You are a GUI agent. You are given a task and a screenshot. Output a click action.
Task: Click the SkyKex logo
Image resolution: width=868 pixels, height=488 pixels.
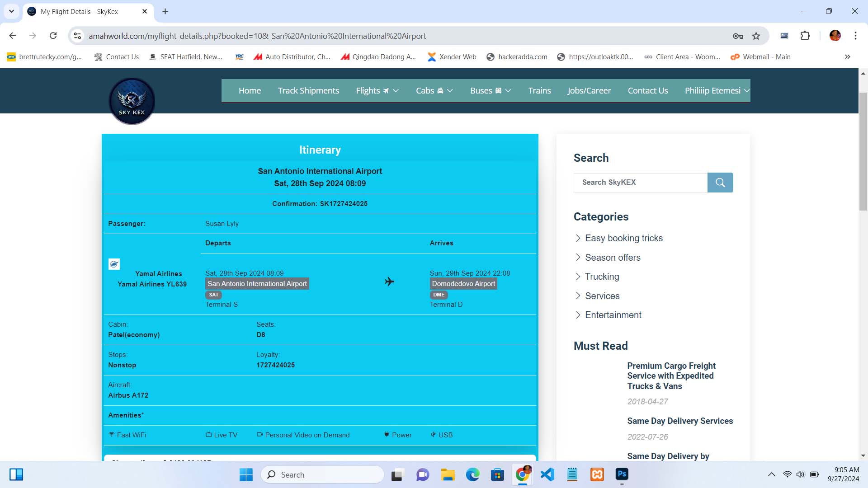coord(132,101)
